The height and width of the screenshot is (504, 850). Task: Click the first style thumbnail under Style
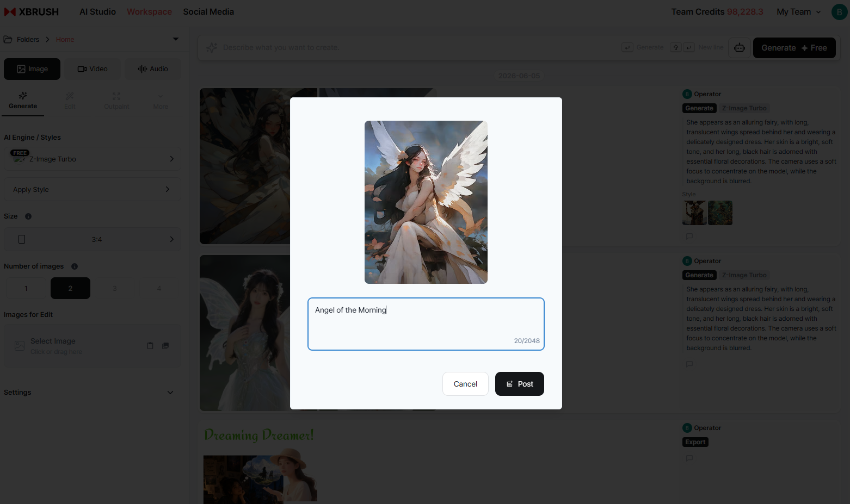point(694,213)
